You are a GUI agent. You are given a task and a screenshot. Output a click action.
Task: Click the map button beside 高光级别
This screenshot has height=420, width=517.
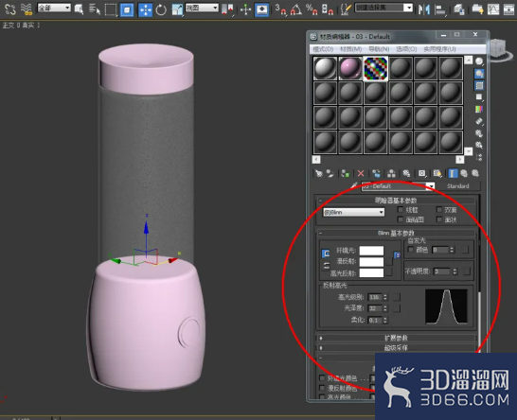click(397, 297)
